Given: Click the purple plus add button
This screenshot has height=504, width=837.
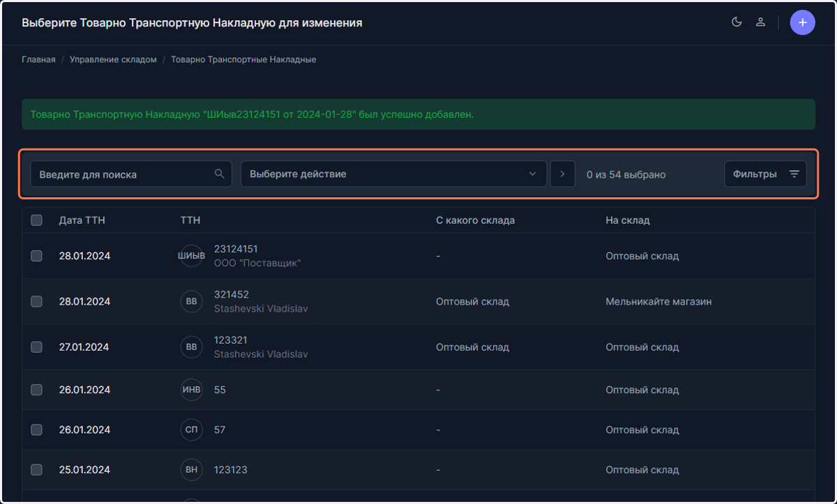Looking at the screenshot, I should tap(802, 22).
